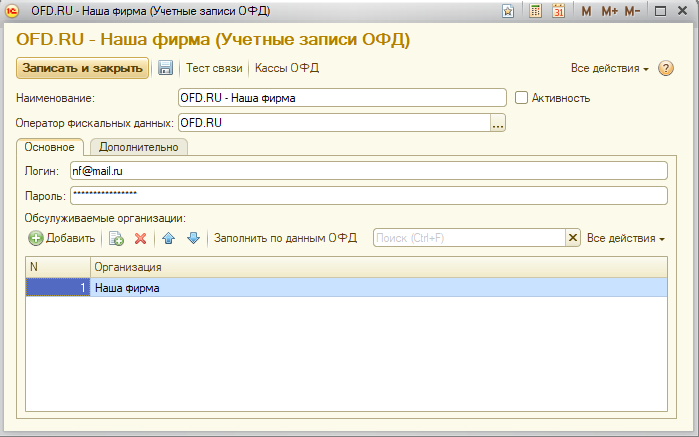Click the green plus Add icon

(x=36, y=238)
